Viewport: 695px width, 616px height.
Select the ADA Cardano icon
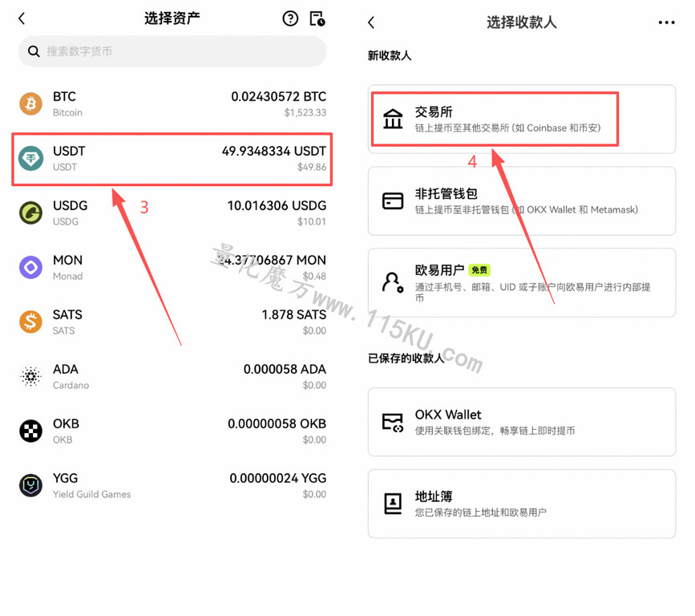[30, 376]
